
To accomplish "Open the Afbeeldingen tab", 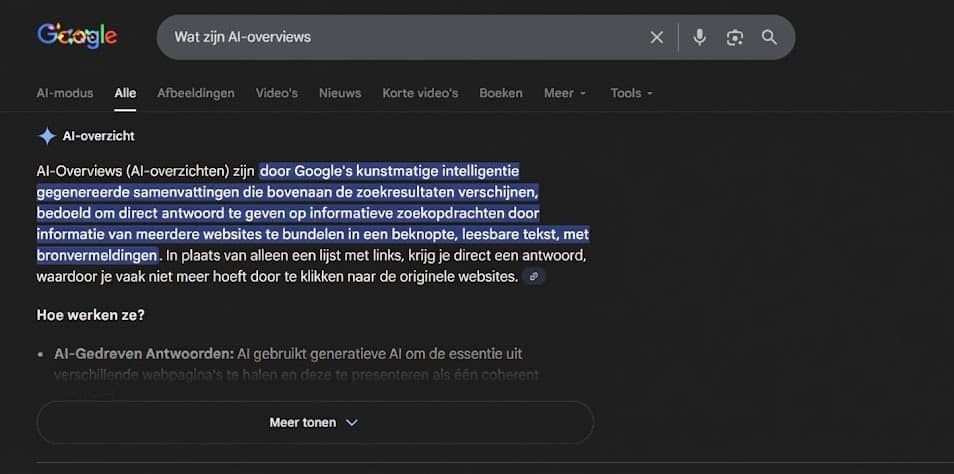I will click(x=196, y=93).
